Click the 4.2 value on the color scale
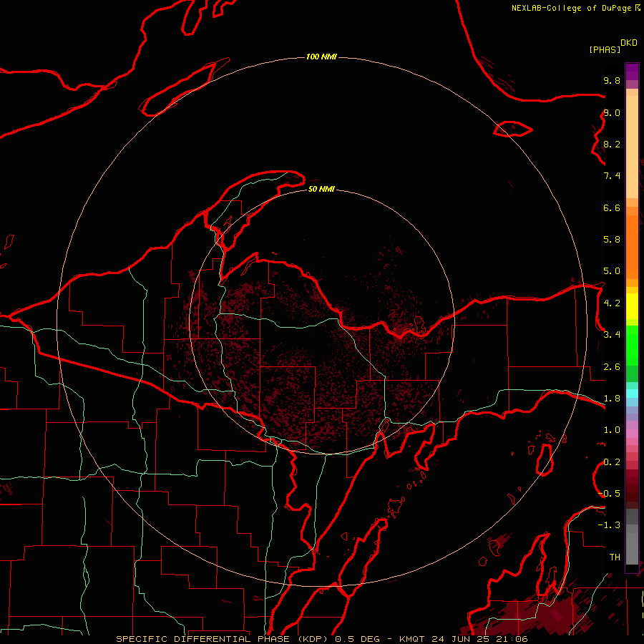This screenshot has height=644, width=644. click(x=612, y=303)
